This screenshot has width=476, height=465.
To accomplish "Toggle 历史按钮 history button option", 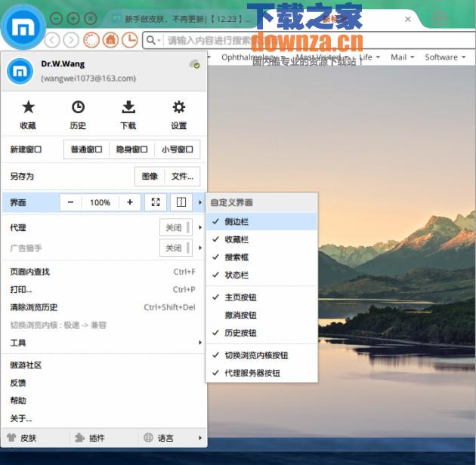I will pyautogui.click(x=261, y=333).
